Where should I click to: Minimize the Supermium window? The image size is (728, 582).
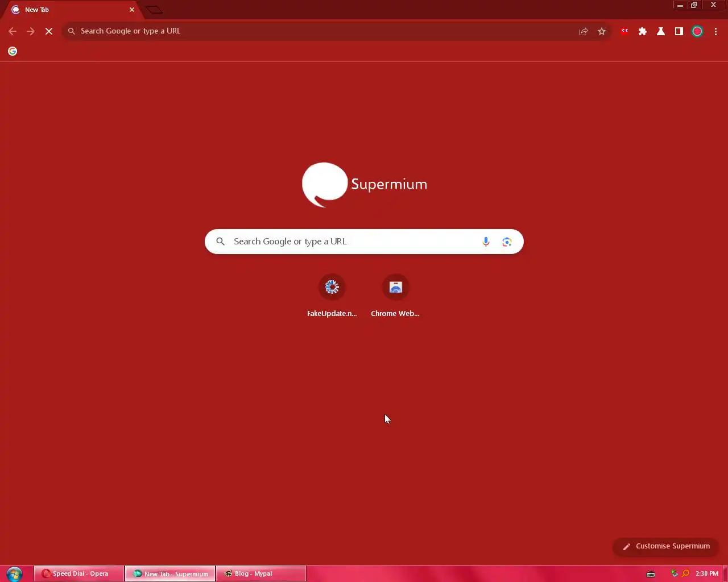680,5
